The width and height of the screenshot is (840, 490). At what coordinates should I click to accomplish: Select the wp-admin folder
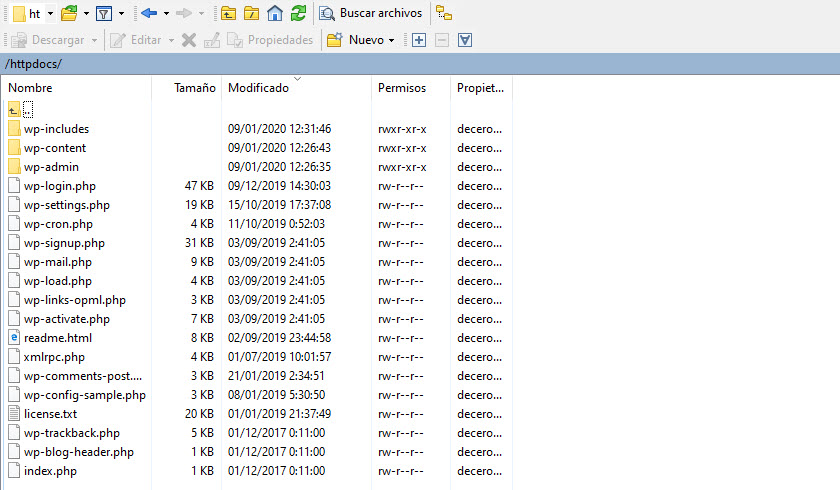point(51,167)
